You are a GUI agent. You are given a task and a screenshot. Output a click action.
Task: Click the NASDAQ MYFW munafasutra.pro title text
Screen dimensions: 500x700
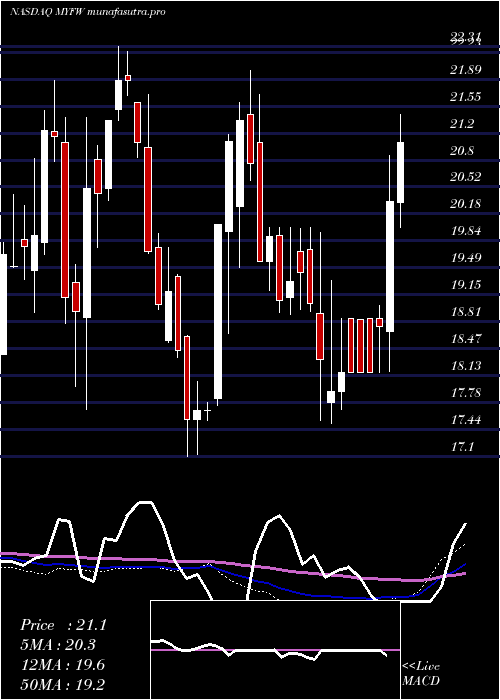tap(88, 12)
